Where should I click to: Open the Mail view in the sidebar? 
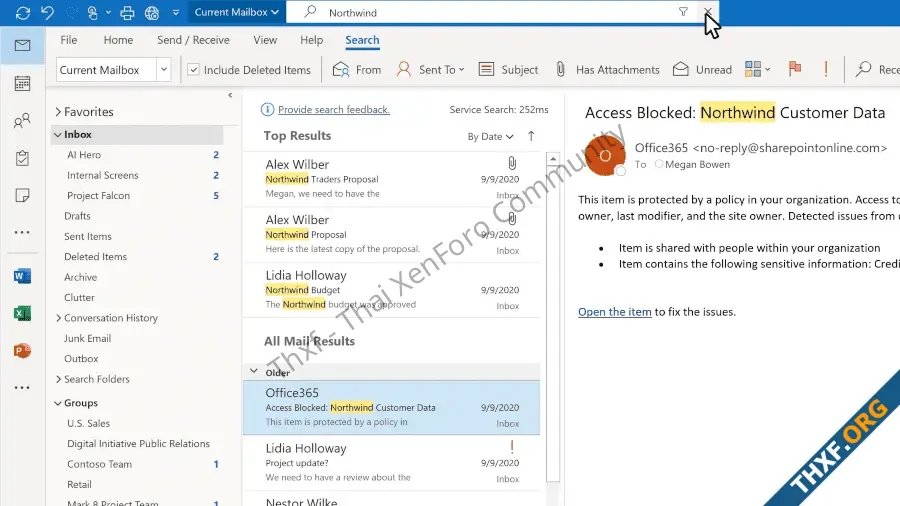click(22, 45)
